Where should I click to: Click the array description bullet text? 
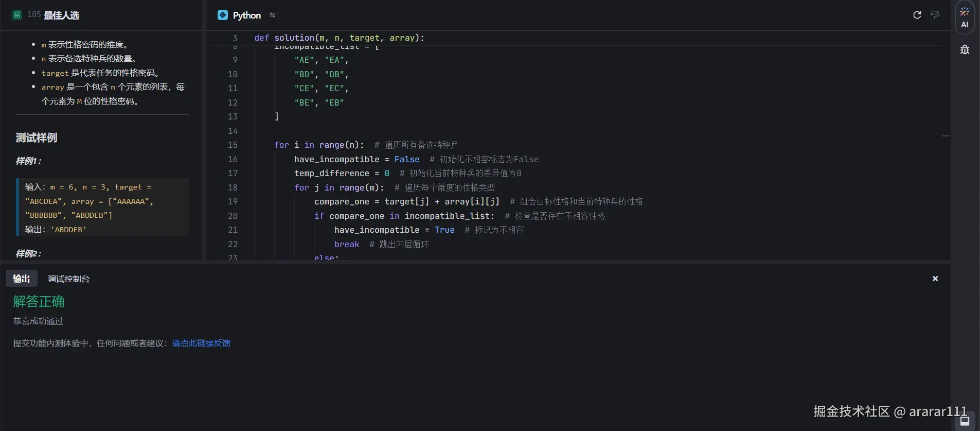(113, 94)
